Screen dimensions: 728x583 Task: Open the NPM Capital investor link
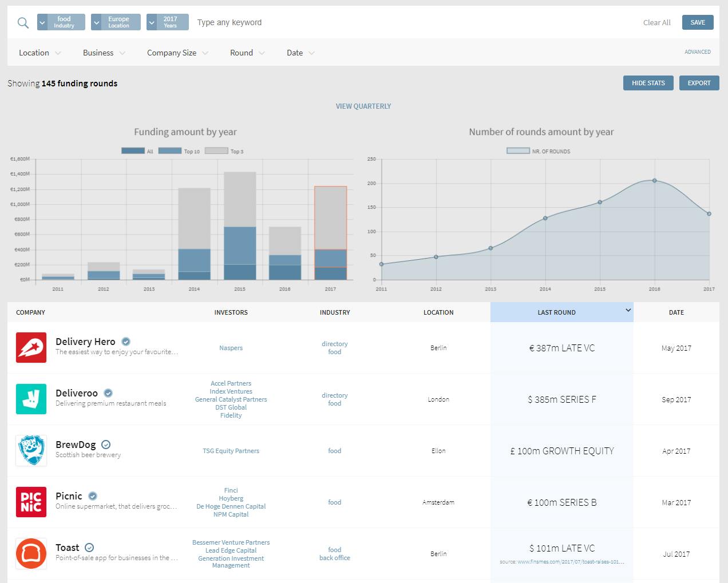point(231,514)
